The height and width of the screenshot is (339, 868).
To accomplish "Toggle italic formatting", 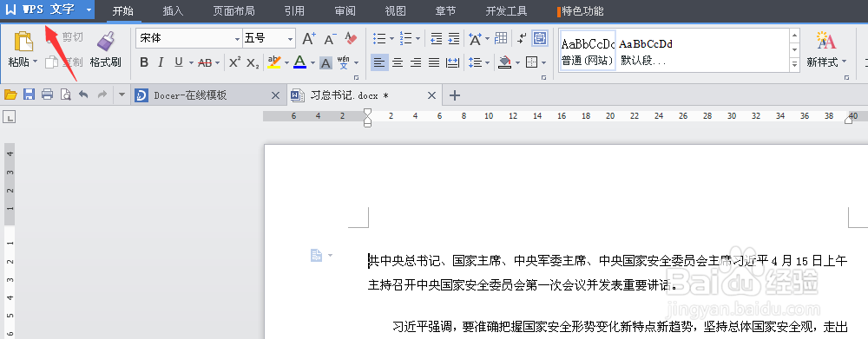I will pos(161,62).
